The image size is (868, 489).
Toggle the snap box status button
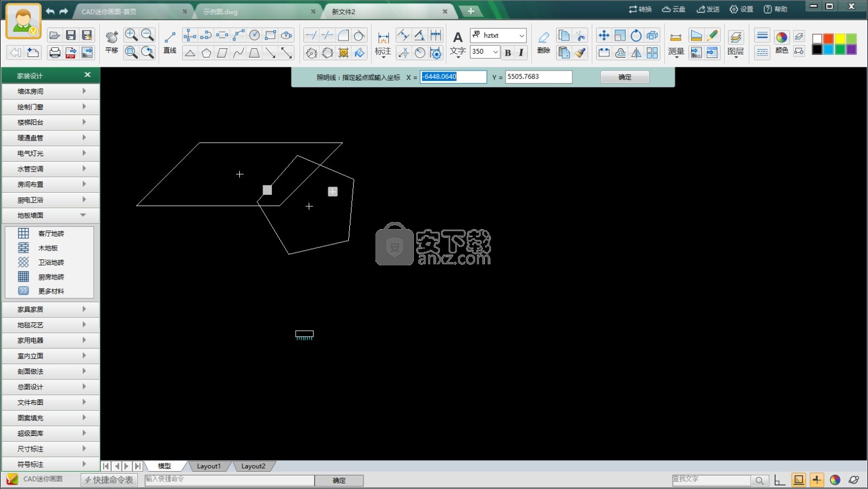(x=799, y=480)
